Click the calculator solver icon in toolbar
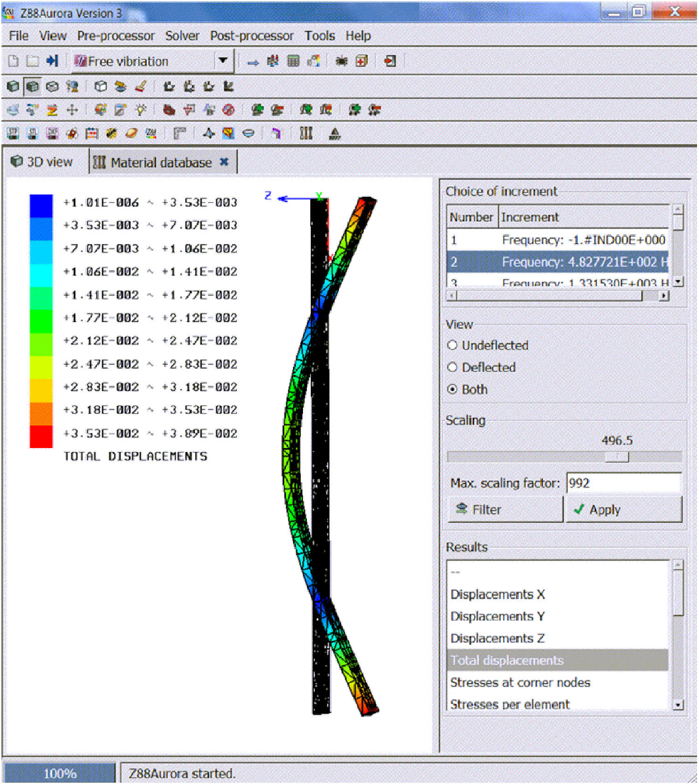The width and height of the screenshot is (699, 784). point(294,61)
